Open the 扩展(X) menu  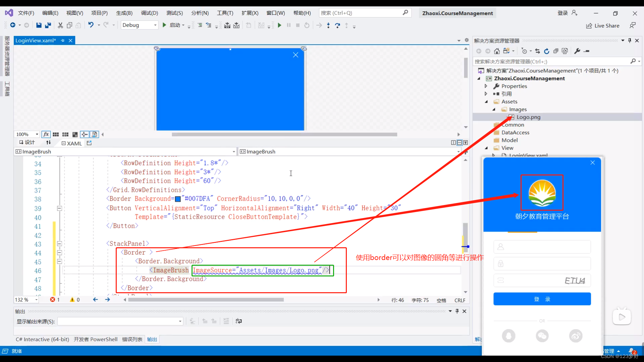pyautogui.click(x=250, y=13)
